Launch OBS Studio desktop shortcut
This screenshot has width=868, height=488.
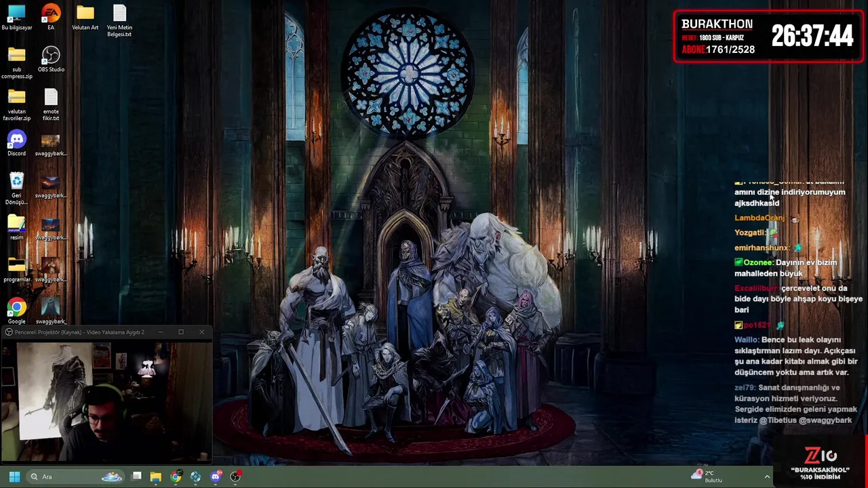click(51, 60)
